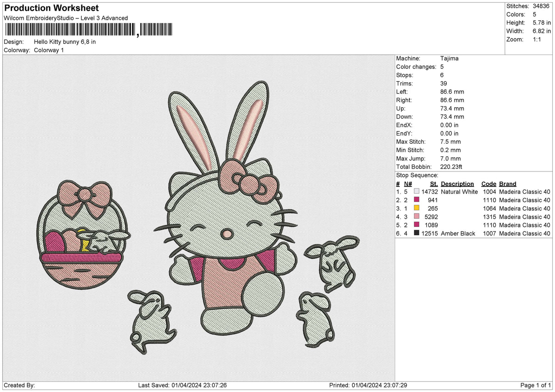555x392 pixels.
Task: Click Madeira Classic 40 brand in Natural White row
Action: pos(524,191)
